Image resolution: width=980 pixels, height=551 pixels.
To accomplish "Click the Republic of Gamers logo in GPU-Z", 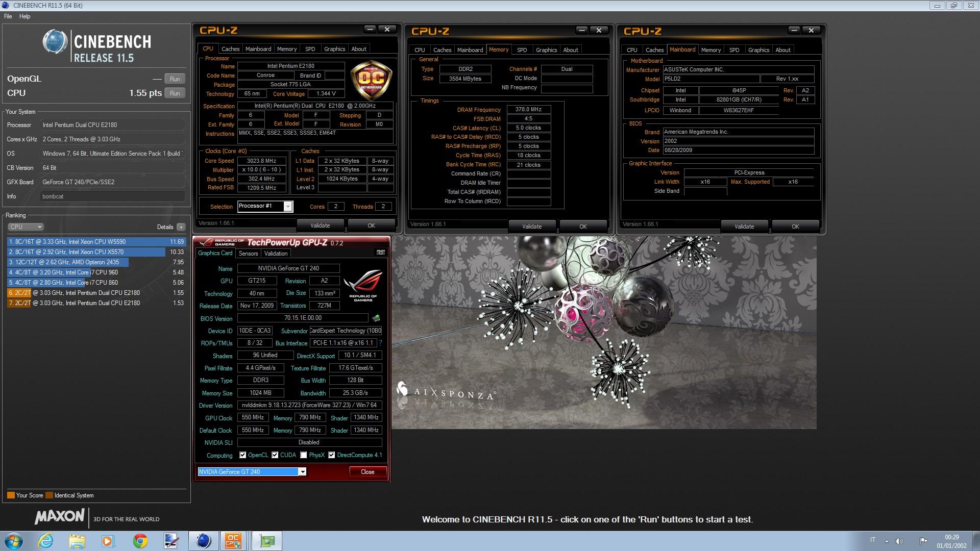I will coord(363,285).
